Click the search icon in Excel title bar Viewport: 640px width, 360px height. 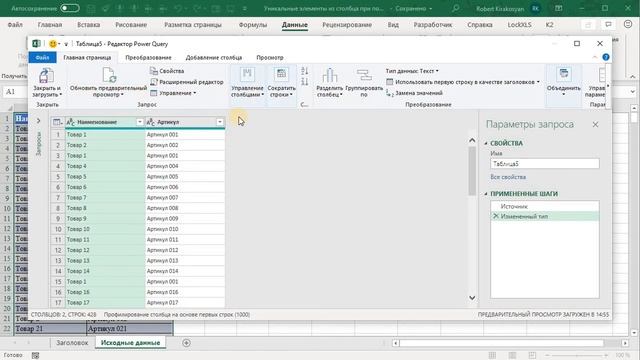click(x=456, y=9)
